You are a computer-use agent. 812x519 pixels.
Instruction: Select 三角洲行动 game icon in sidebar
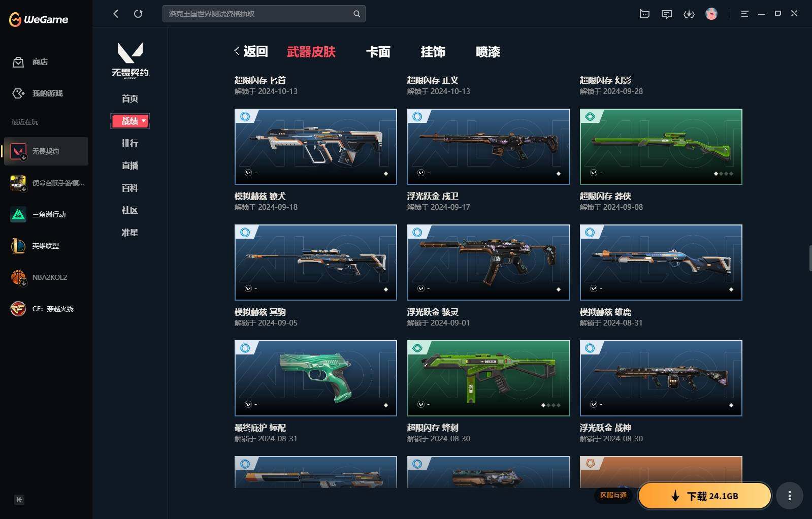click(18, 214)
